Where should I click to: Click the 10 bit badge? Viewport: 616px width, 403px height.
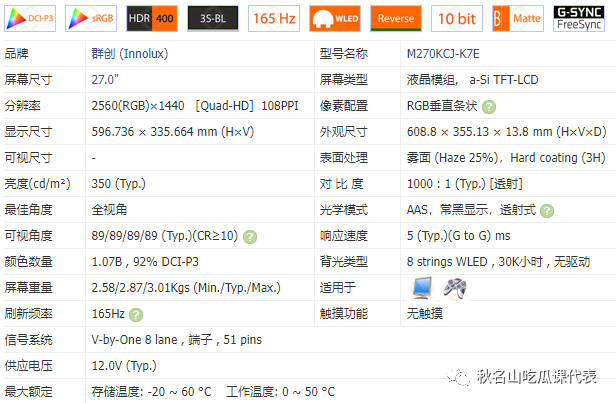457,18
